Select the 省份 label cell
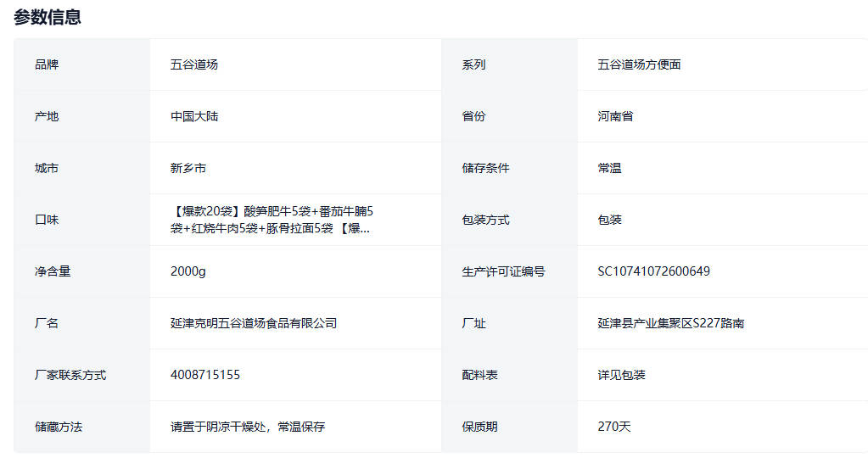 coord(509,116)
